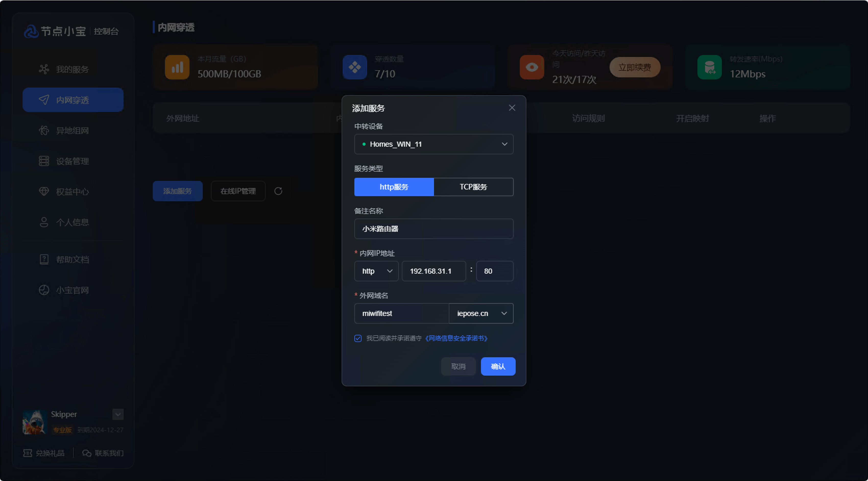The width and height of the screenshot is (868, 481).
Task: Click 取消 to cancel the dialog
Action: 459,366
